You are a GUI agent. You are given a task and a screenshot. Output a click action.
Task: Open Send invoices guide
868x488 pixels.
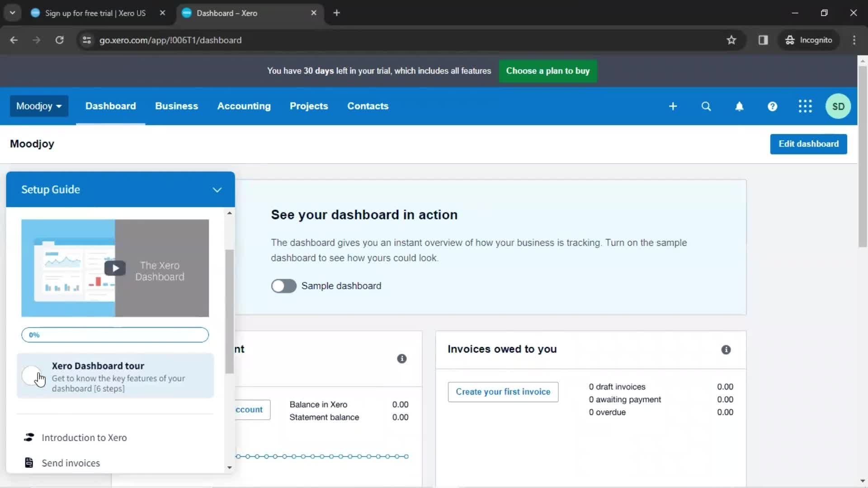(x=71, y=463)
